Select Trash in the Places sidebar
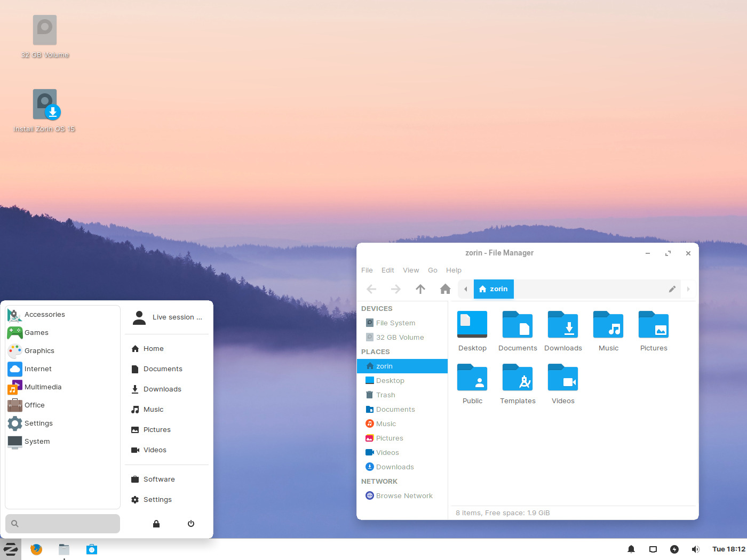This screenshot has height=560, width=747. pyautogui.click(x=385, y=395)
